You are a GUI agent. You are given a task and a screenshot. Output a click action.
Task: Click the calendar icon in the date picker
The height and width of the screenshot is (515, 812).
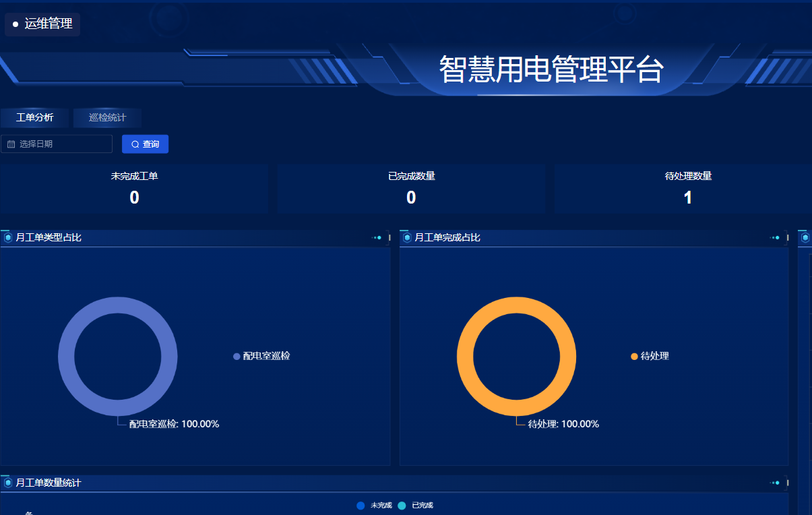(x=11, y=144)
